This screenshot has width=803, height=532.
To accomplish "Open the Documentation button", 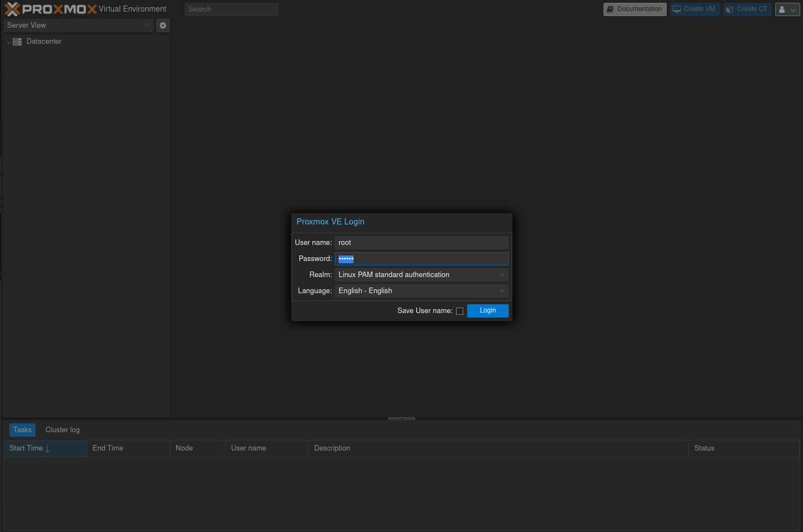I will [x=635, y=9].
